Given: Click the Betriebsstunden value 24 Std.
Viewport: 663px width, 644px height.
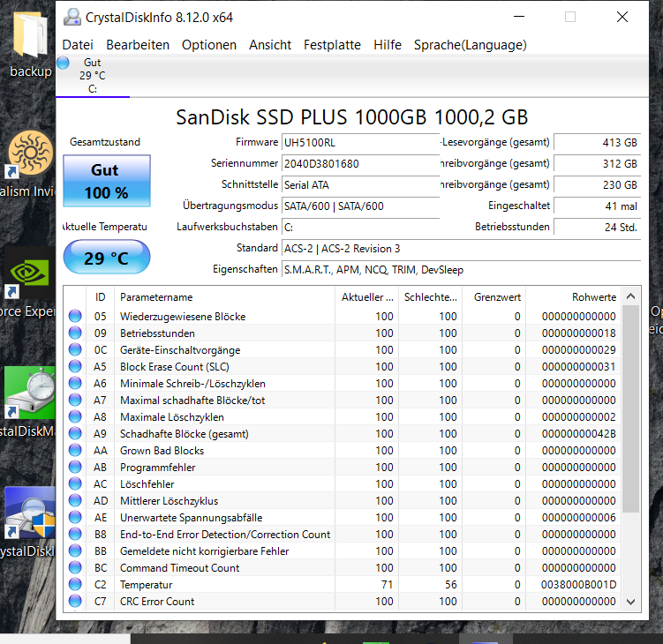Looking at the screenshot, I should pyautogui.click(x=598, y=228).
